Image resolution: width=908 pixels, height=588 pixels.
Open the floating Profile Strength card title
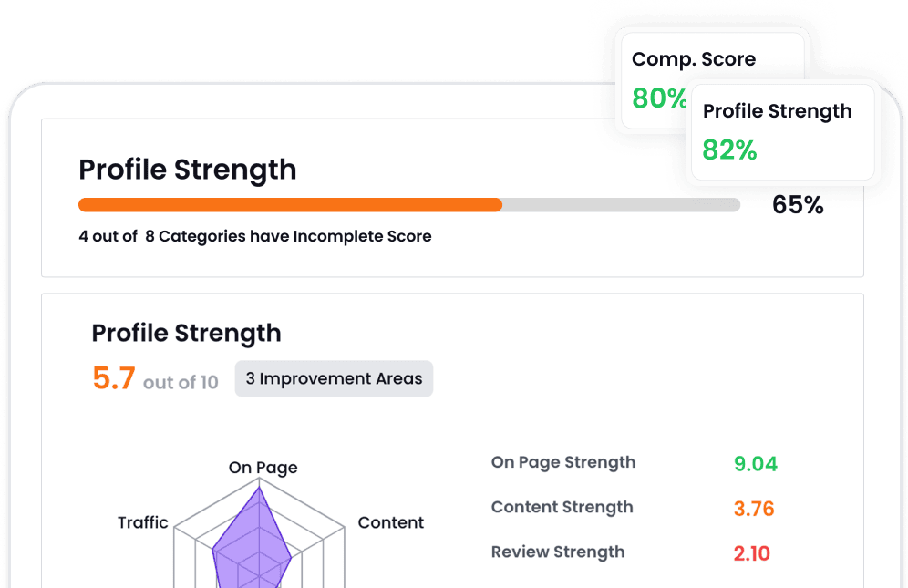(777, 111)
